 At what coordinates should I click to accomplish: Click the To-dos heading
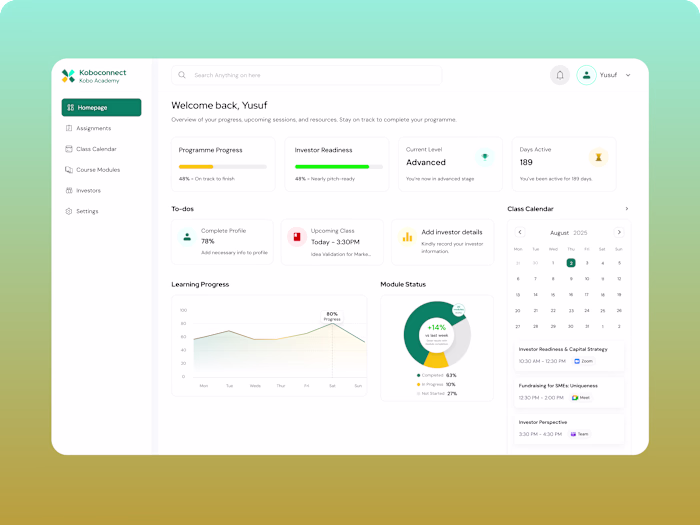[183, 208]
